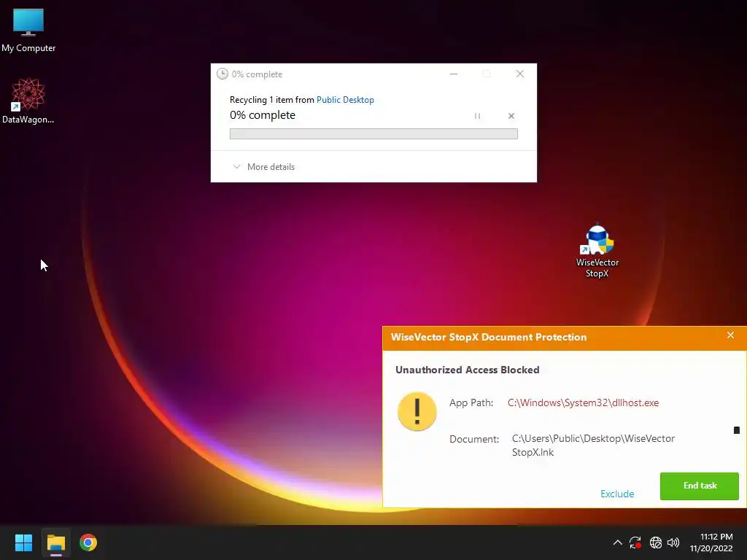Click the yellow warning exclamation icon
The width and height of the screenshot is (747, 560).
point(417,411)
